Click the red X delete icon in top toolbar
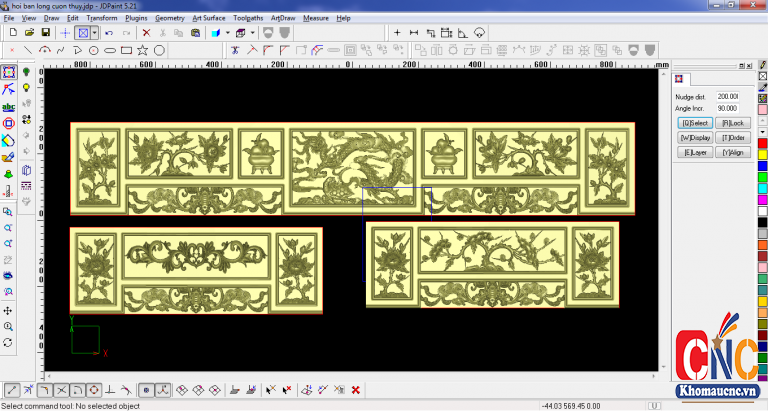The height and width of the screenshot is (411, 768). (x=146, y=33)
